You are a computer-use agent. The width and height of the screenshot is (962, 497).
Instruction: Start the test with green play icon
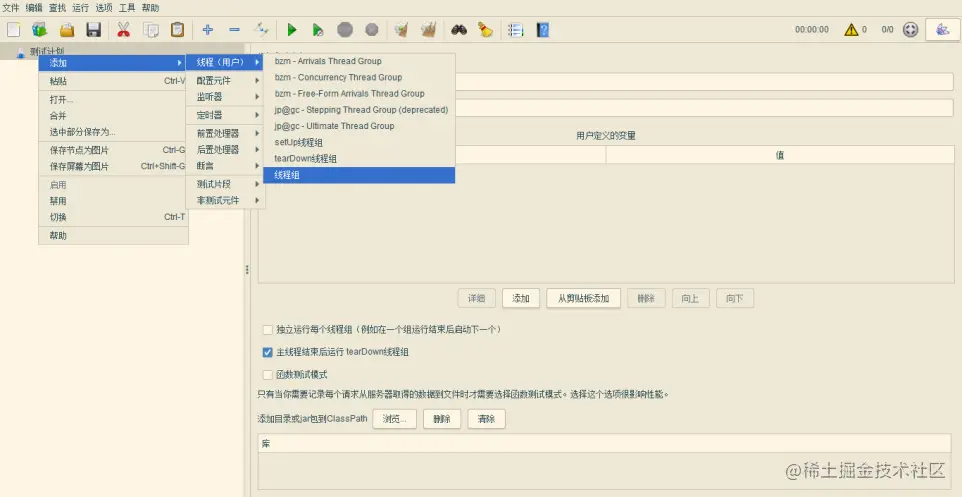tap(291, 29)
